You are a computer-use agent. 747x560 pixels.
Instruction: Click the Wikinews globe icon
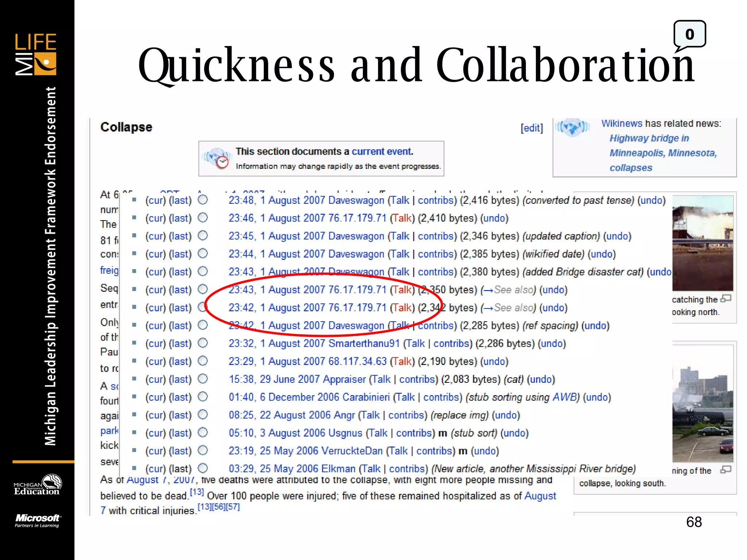tap(572, 128)
